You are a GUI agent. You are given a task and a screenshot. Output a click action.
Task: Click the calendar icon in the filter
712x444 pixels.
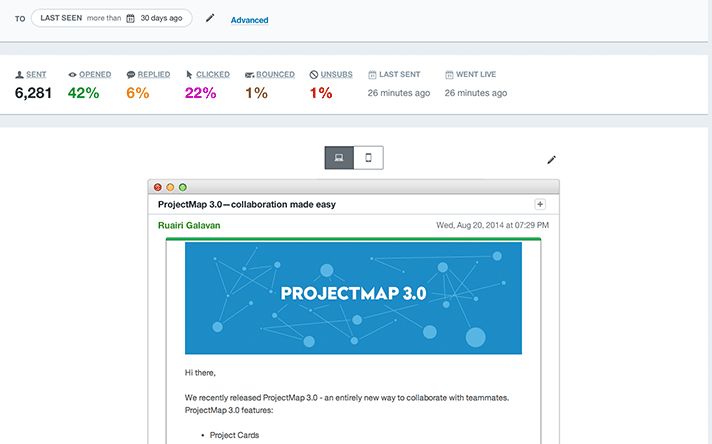click(130, 19)
